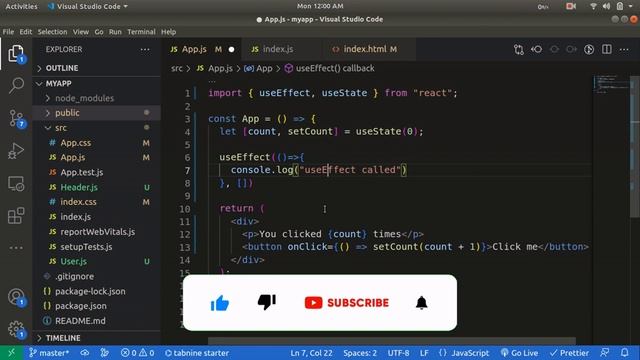
Task: Click tabnine starter status item
Action: (x=197, y=353)
